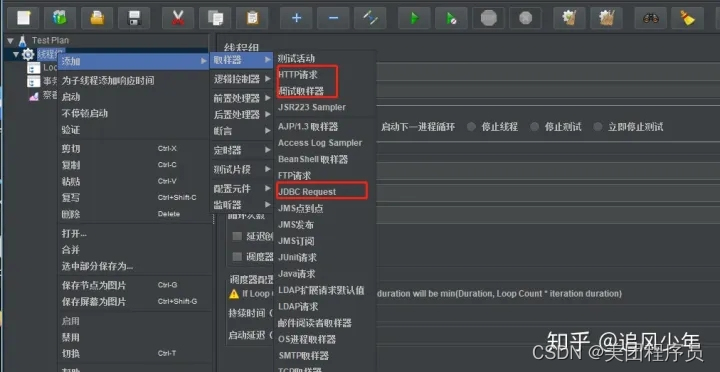The height and width of the screenshot is (372, 720).
Task: Open the 取样器 submenu
Action: 242,60
